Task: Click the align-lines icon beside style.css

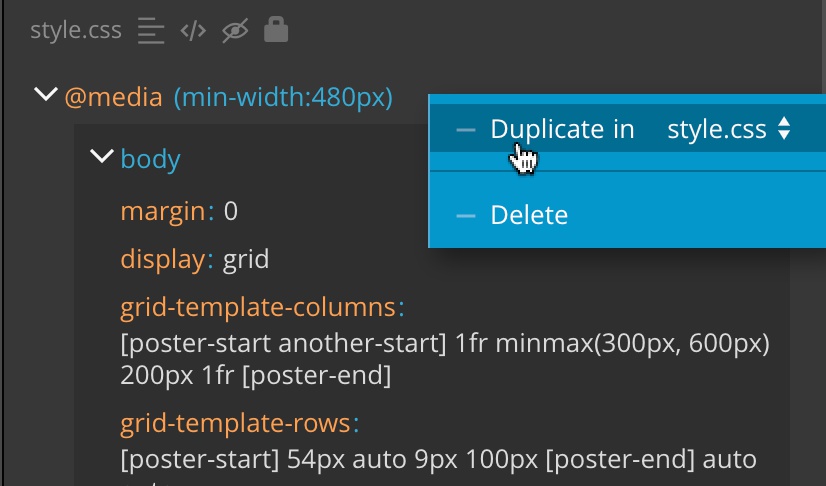Action: tap(151, 31)
